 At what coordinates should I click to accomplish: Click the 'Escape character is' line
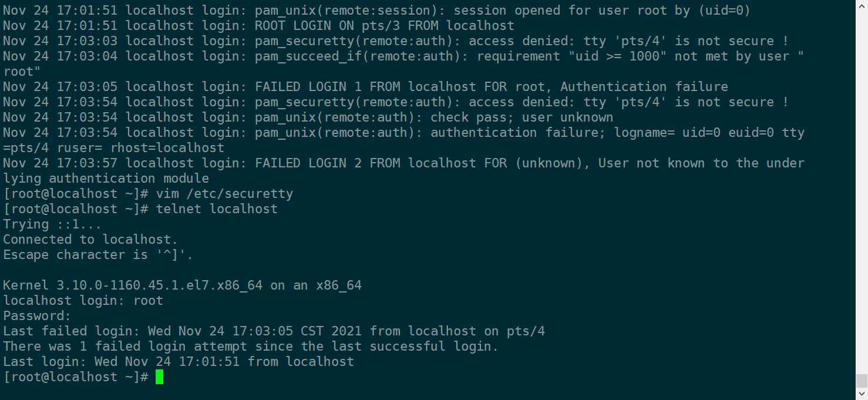pyautogui.click(x=98, y=255)
